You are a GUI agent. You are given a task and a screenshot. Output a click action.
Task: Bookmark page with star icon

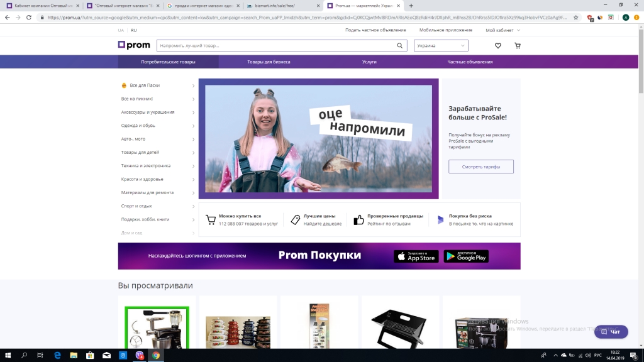click(x=576, y=17)
